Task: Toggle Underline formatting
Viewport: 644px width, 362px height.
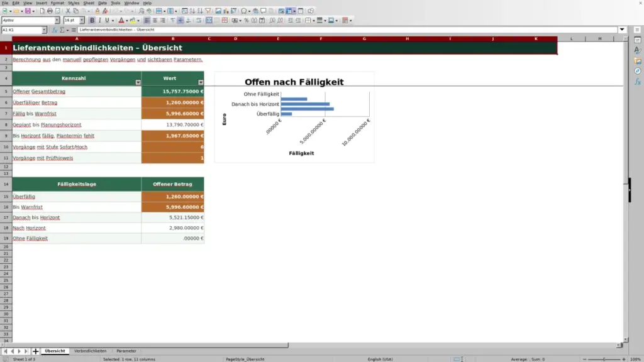Action: (107, 21)
